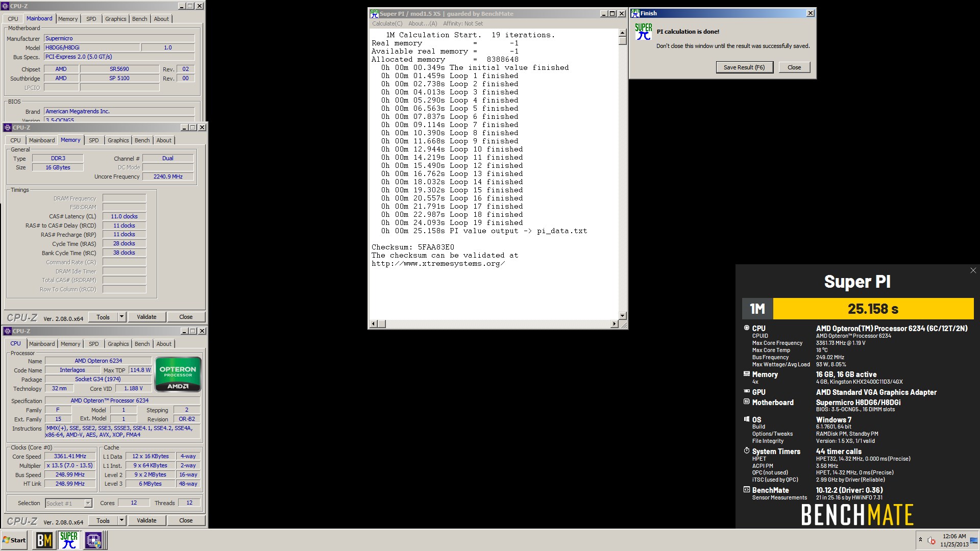Switch to Mainboard tab in middle CPU-Z window
This screenshot has width=980, height=551.
pyautogui.click(x=42, y=140)
